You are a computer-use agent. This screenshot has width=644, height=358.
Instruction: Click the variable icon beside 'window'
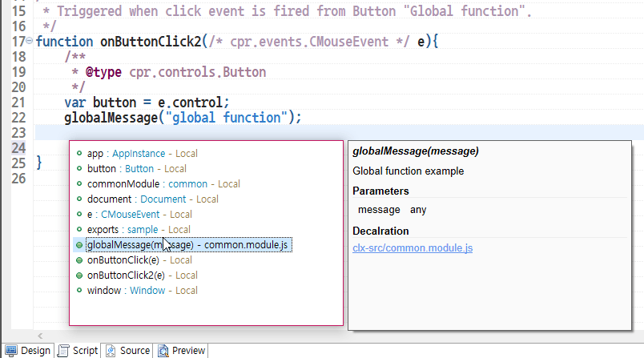click(x=79, y=290)
